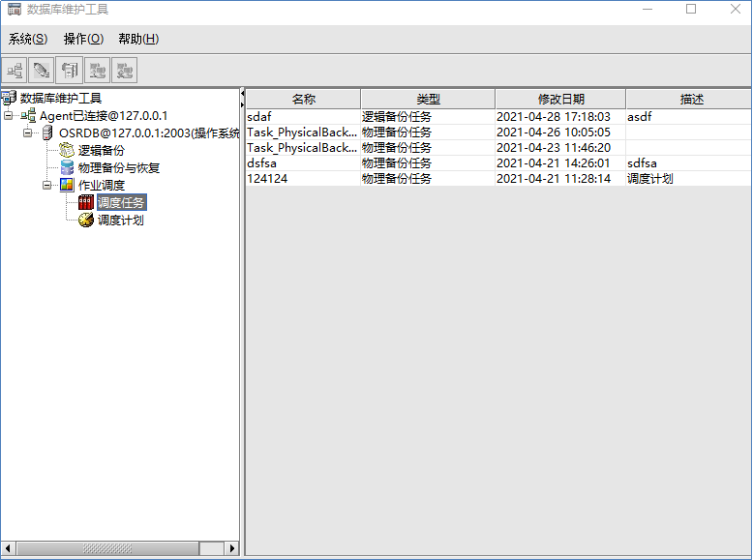Select the highlighted 调度任务 tree item

[x=122, y=202]
